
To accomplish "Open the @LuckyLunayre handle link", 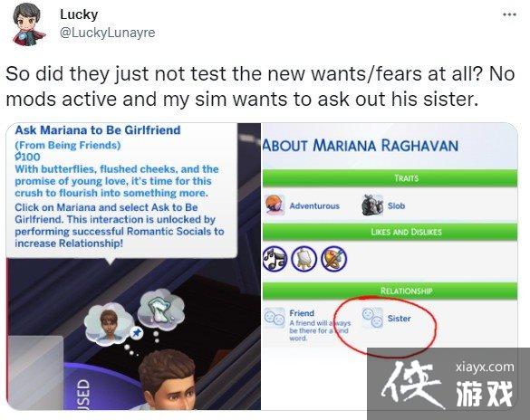I will coord(108,33).
